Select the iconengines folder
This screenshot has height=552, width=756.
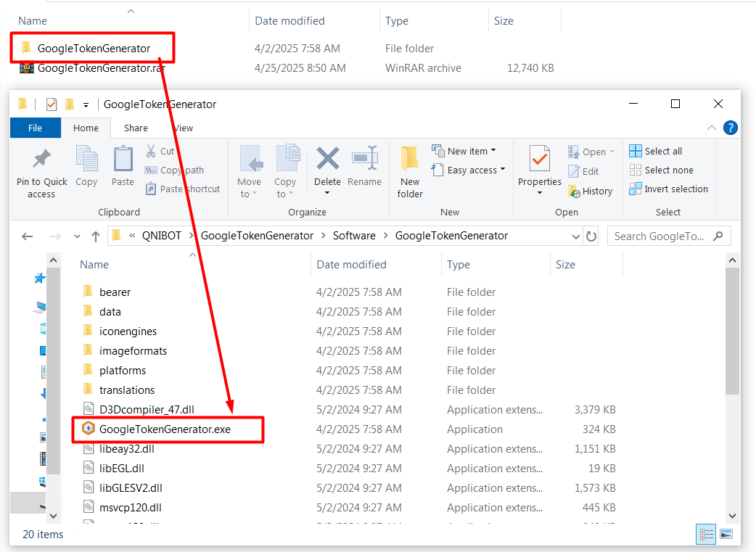point(128,331)
